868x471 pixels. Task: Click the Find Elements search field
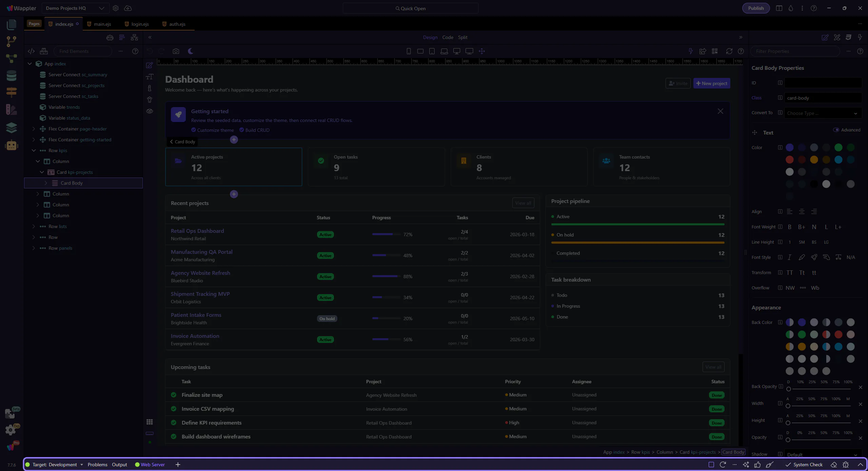tap(83, 51)
